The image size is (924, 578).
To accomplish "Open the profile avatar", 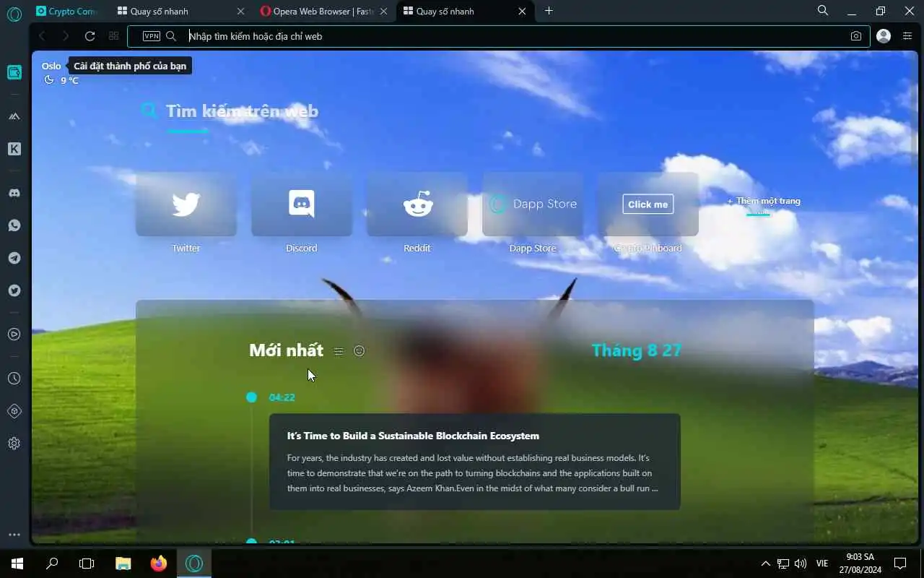I will click(x=884, y=36).
